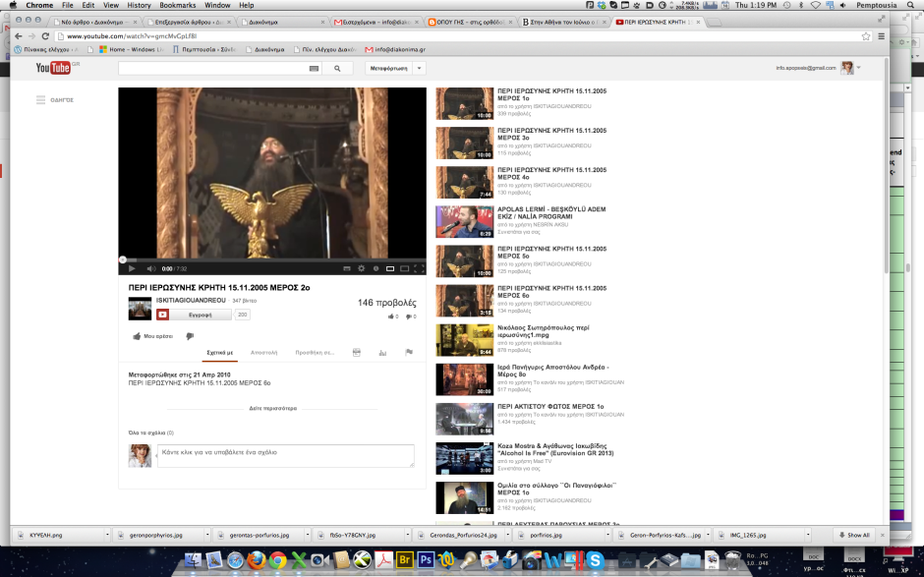The image size is (924, 577).
Task: Mute the video volume
Action: pos(150,268)
